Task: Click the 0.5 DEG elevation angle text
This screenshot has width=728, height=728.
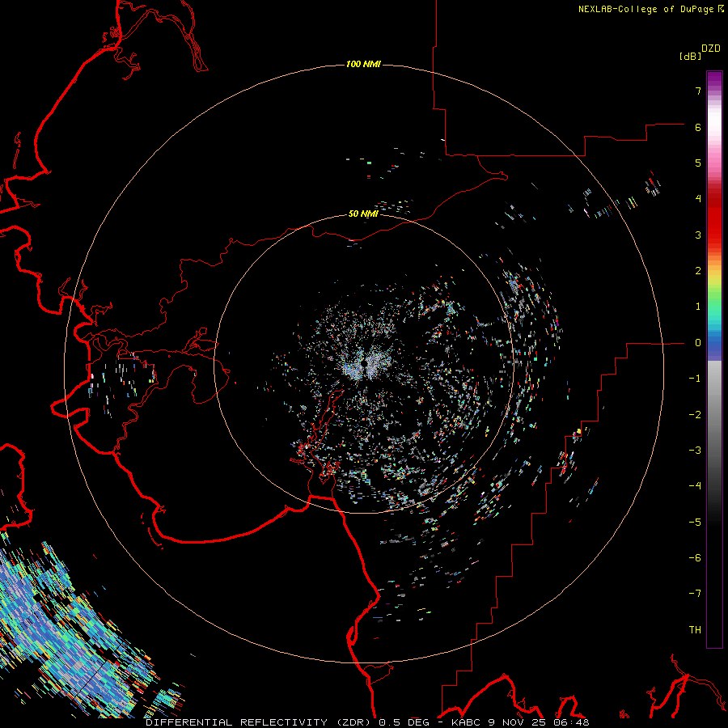Action: click(x=404, y=722)
